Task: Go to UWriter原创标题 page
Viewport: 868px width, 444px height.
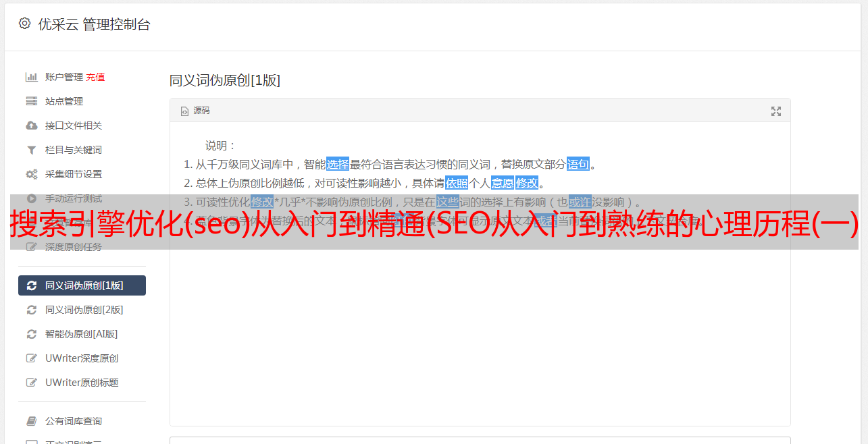Action: tap(82, 383)
